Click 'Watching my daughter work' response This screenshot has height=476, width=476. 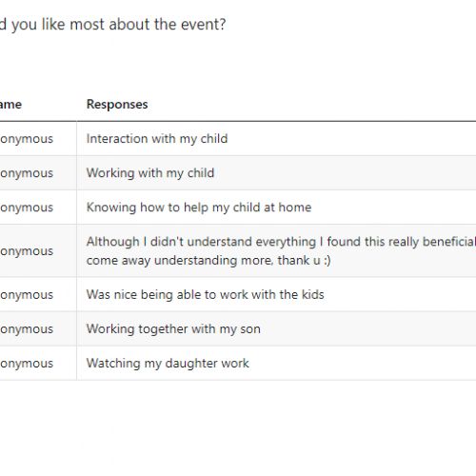(168, 363)
